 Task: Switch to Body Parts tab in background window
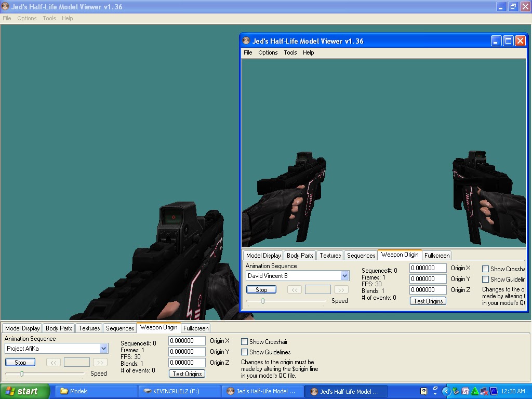point(59,328)
